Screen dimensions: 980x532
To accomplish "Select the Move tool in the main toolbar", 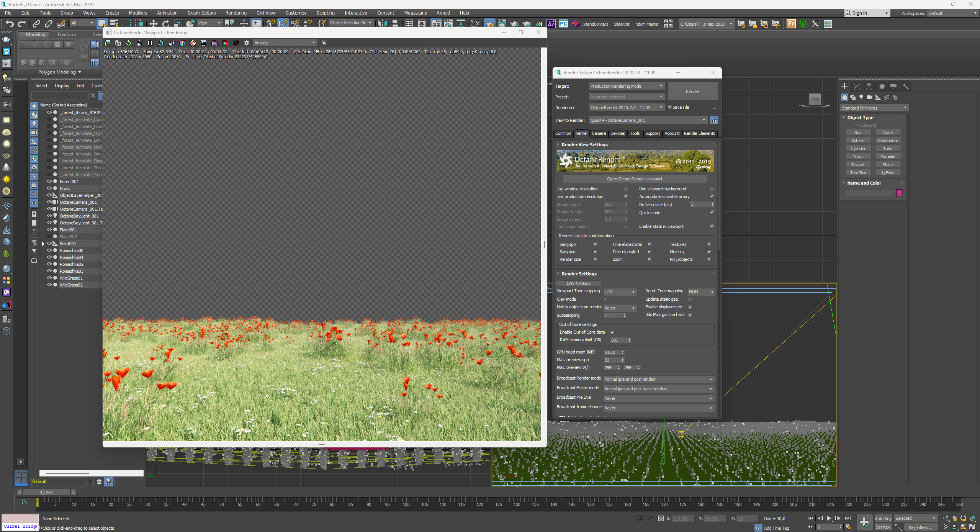I will (x=153, y=24).
